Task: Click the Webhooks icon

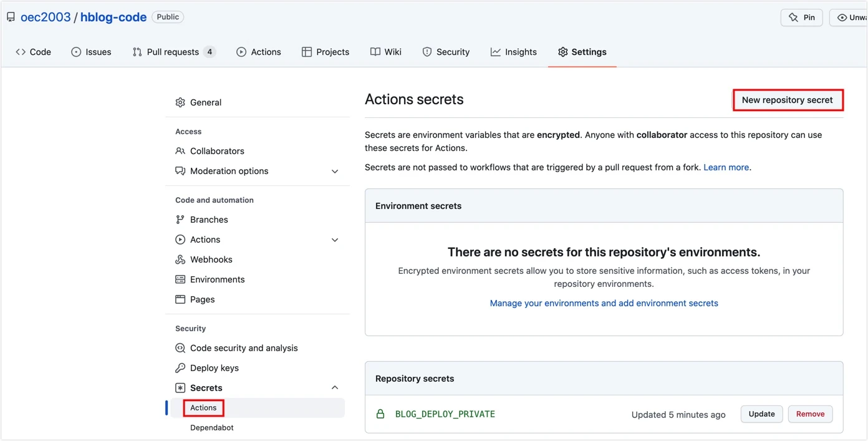Action: [180, 259]
